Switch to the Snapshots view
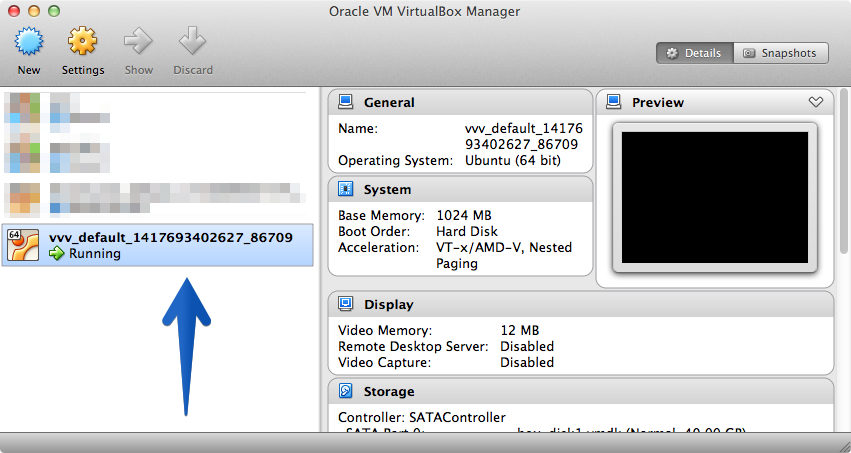851x453 pixels. 781,53
